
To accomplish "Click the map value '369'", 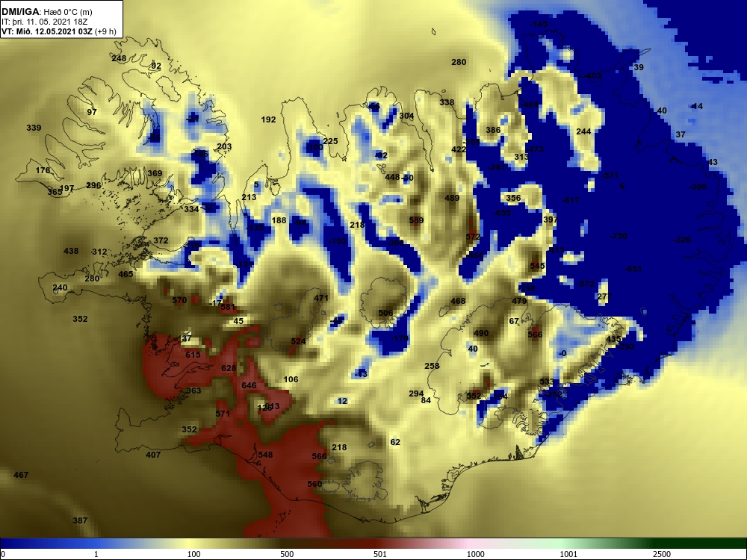I will click(155, 174).
